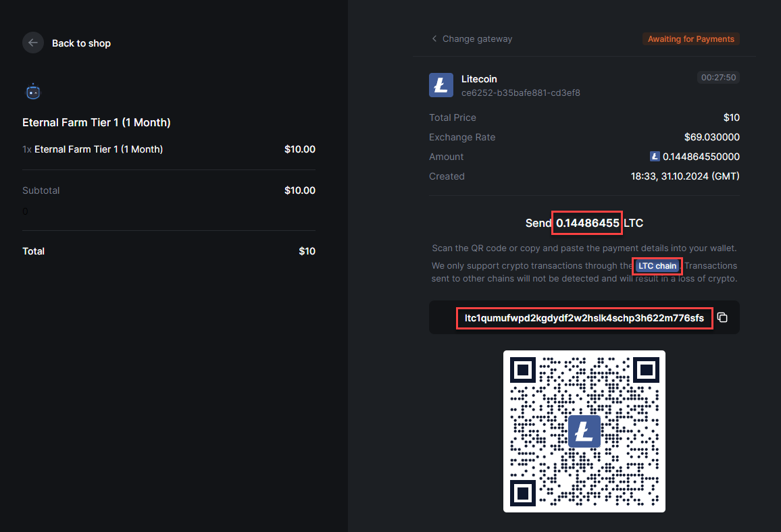Image resolution: width=781 pixels, height=532 pixels.
Task: Click the Eternal Farm robot logo icon
Action: (x=33, y=92)
